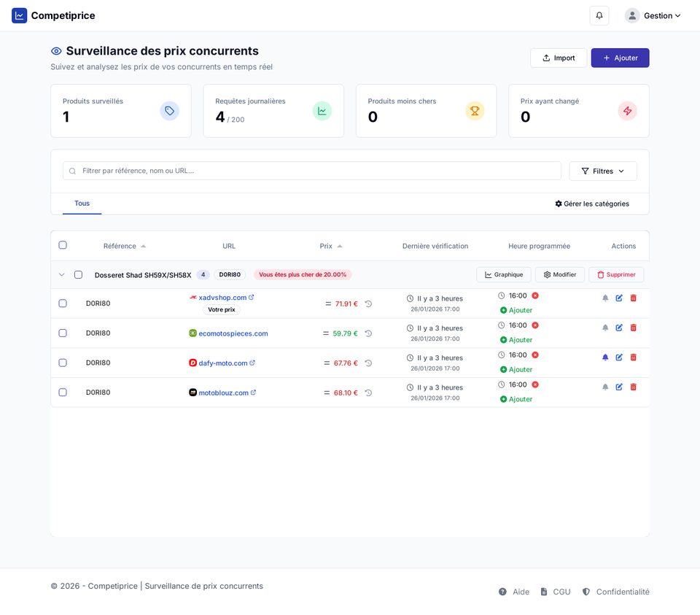Screen dimensions: 700x615
Task: Open price history icon for motoblouz.com
Action: click(368, 392)
